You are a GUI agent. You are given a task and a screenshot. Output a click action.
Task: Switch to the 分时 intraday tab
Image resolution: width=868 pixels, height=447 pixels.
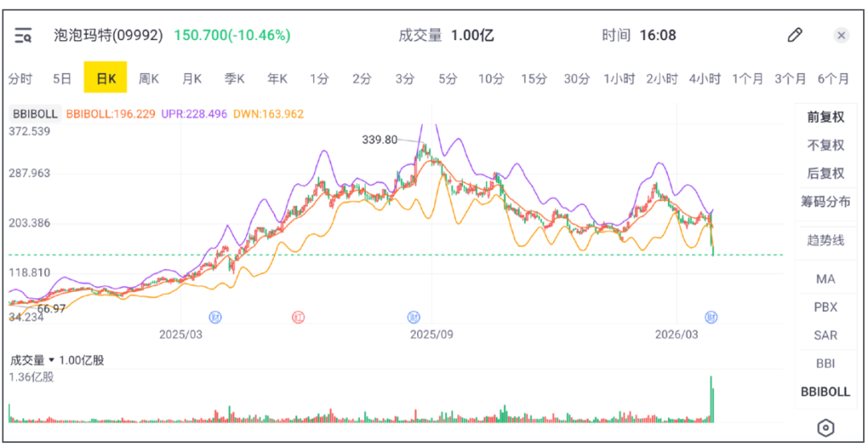click(20, 79)
